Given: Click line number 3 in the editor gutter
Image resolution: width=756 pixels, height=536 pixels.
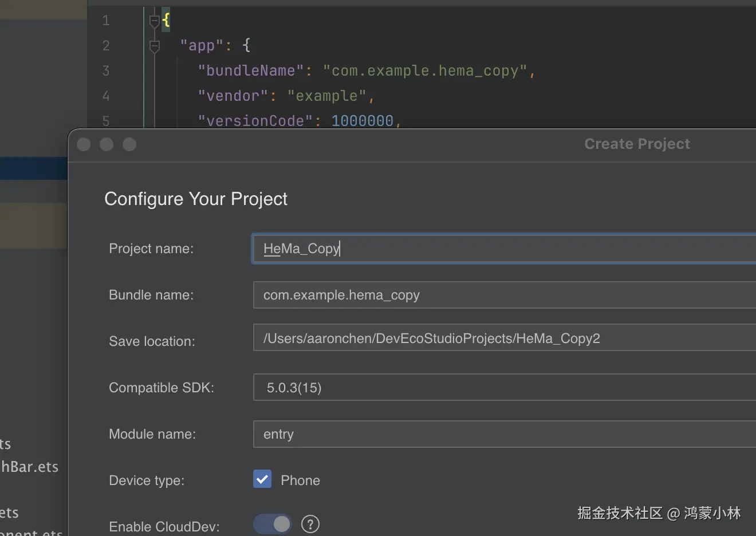Looking at the screenshot, I should pyautogui.click(x=106, y=71).
